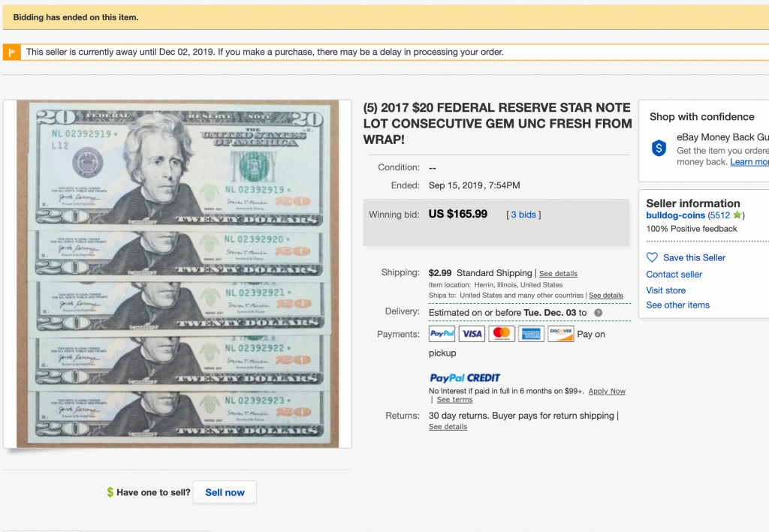Click the heart icon beside Save this Seller

pyautogui.click(x=652, y=257)
